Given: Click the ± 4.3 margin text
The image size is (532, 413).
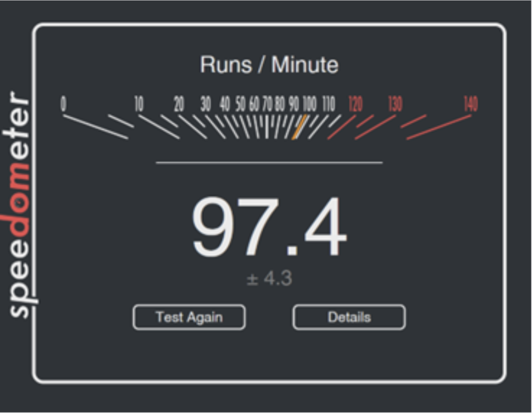Looking at the screenshot, I should click(x=269, y=279).
